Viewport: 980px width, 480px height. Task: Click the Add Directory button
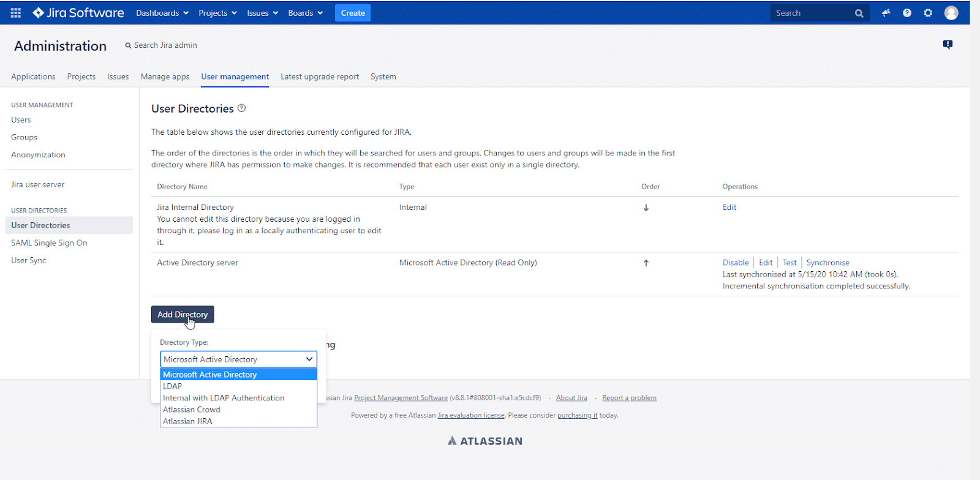click(x=183, y=315)
